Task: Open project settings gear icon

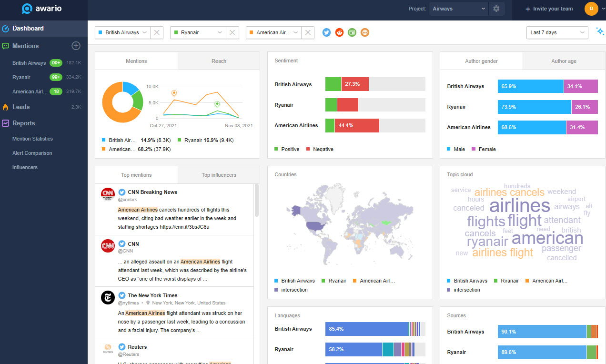Action: 496,9
